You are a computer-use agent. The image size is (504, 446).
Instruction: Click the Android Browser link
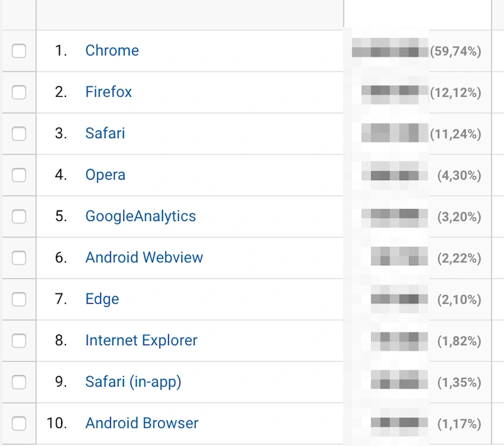142,423
